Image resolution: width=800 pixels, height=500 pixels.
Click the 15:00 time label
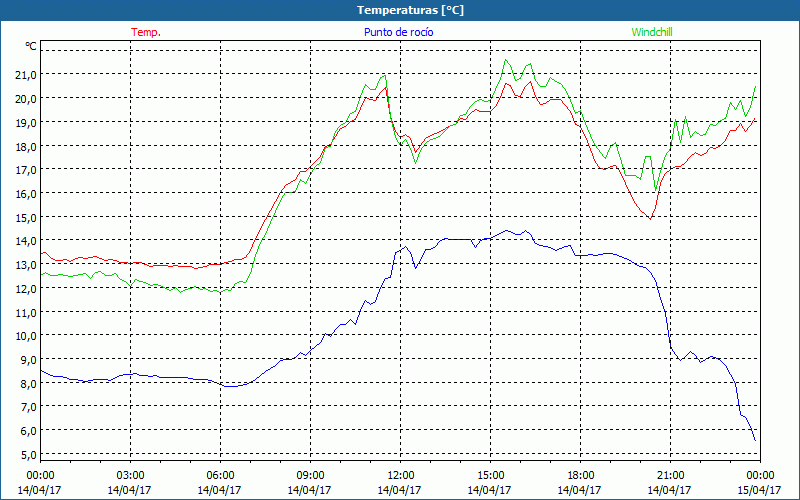490,476
